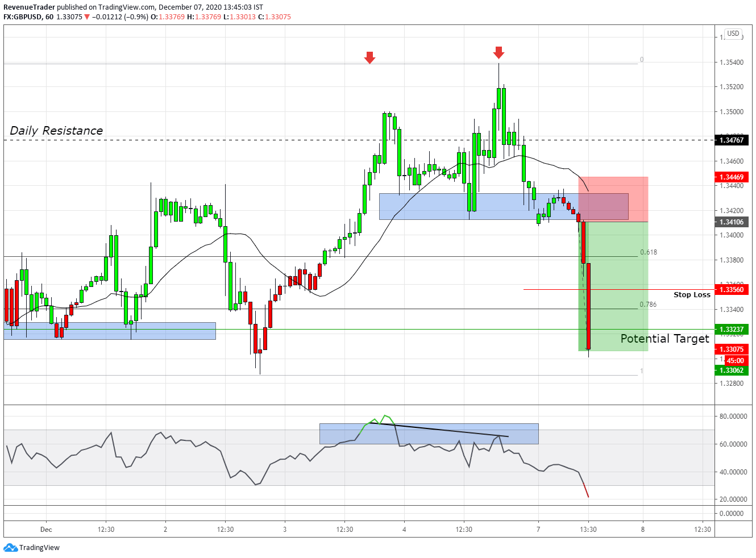Select the Potential Target text label

664,339
